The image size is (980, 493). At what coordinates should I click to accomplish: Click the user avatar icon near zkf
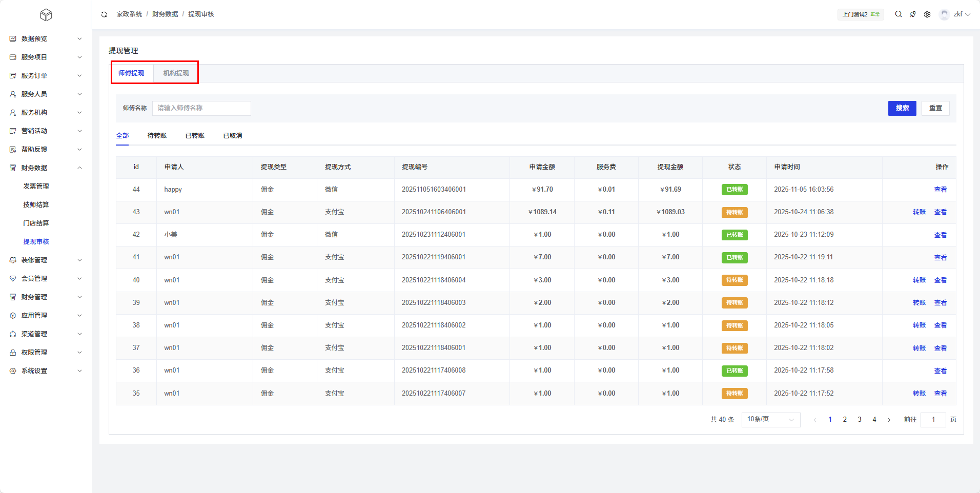(944, 14)
